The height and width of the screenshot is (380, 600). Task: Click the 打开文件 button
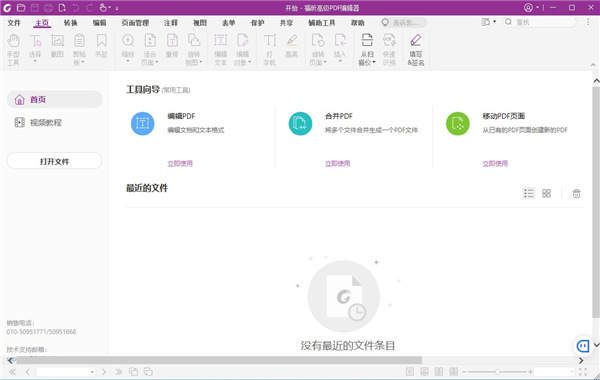pyautogui.click(x=54, y=161)
